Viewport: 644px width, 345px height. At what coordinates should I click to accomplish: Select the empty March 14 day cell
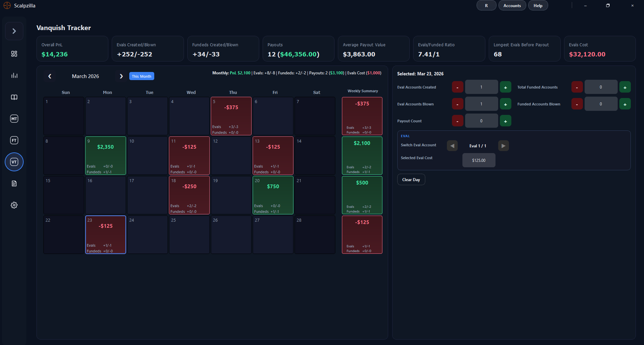[315, 156]
